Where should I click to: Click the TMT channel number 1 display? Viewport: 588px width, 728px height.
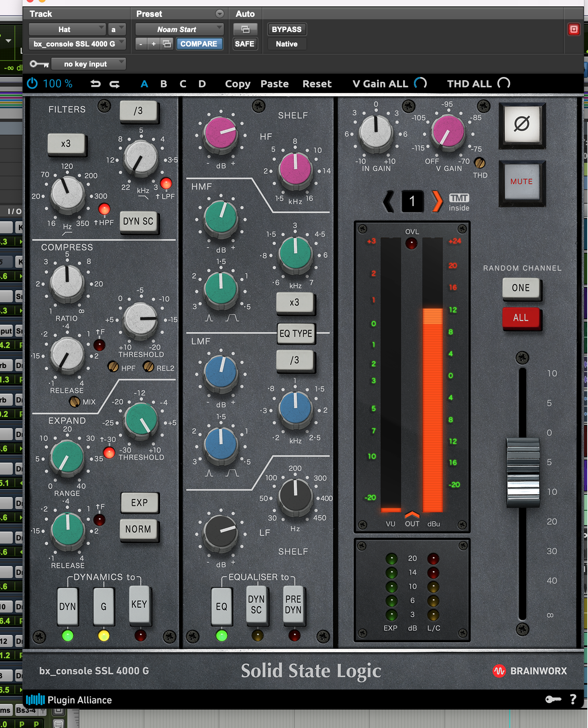click(412, 201)
